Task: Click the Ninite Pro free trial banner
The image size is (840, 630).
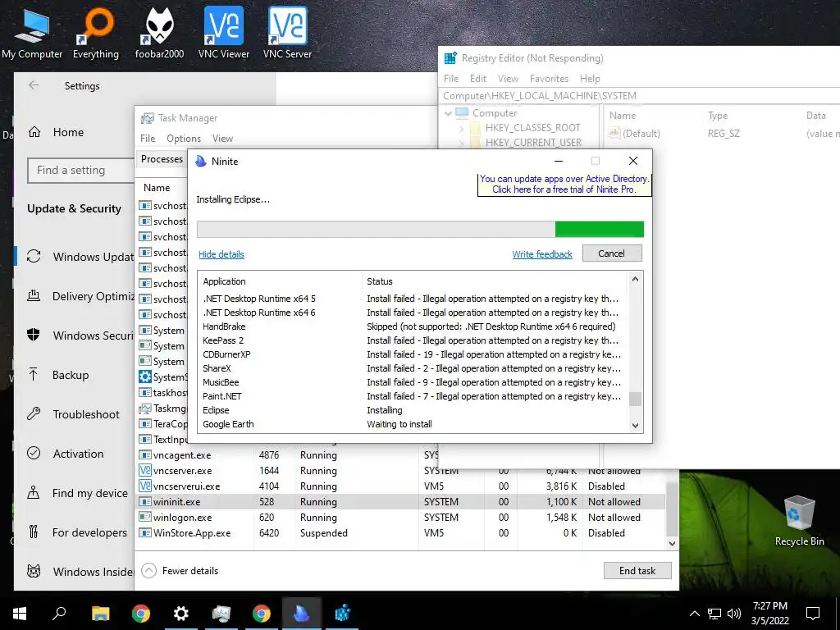Action: pyautogui.click(x=564, y=185)
